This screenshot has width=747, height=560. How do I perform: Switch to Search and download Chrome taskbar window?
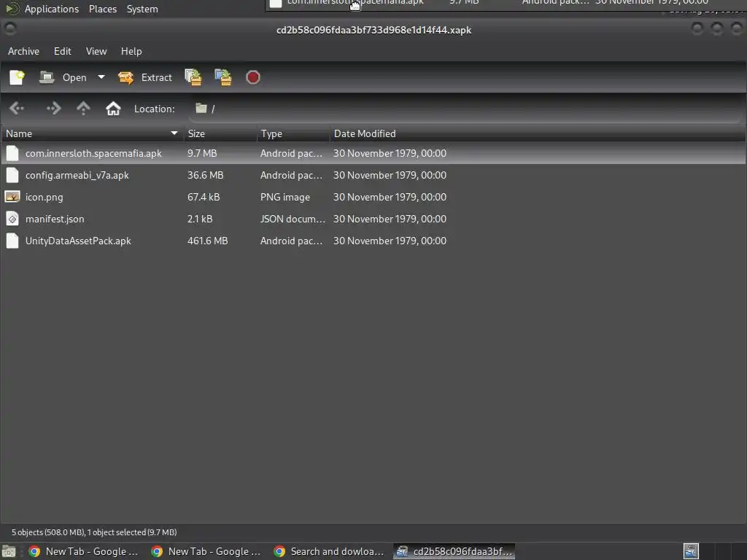tap(329, 551)
